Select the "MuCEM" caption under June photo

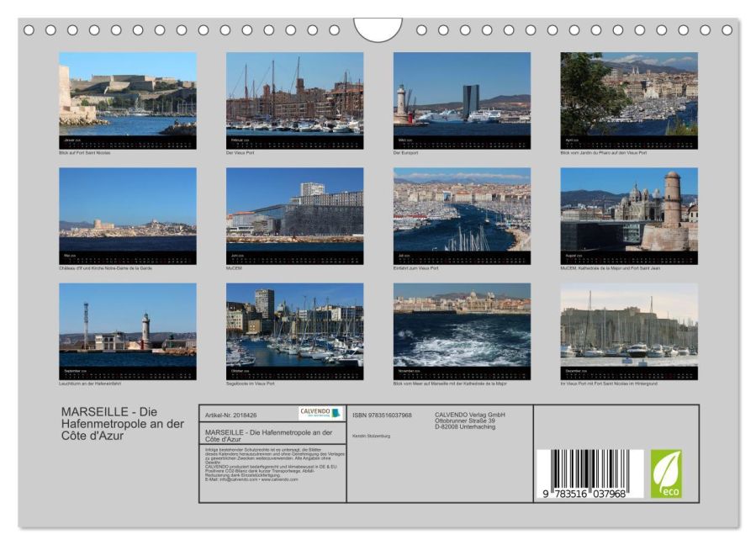(234, 268)
